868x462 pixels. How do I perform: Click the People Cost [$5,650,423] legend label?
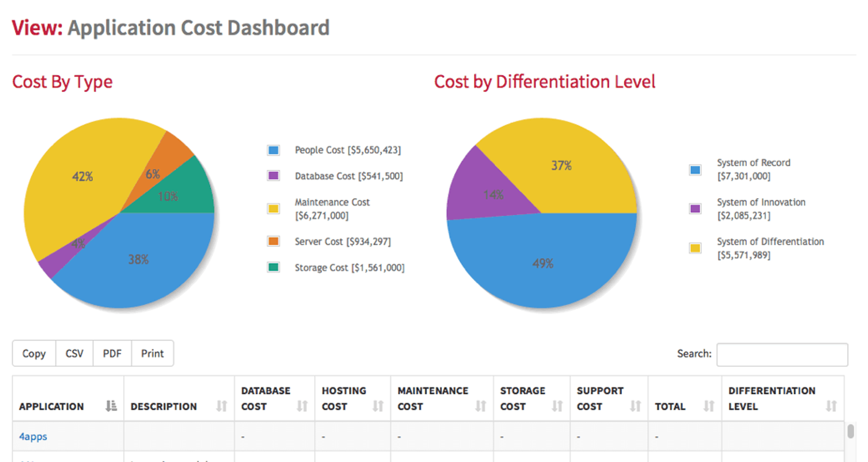(x=348, y=150)
